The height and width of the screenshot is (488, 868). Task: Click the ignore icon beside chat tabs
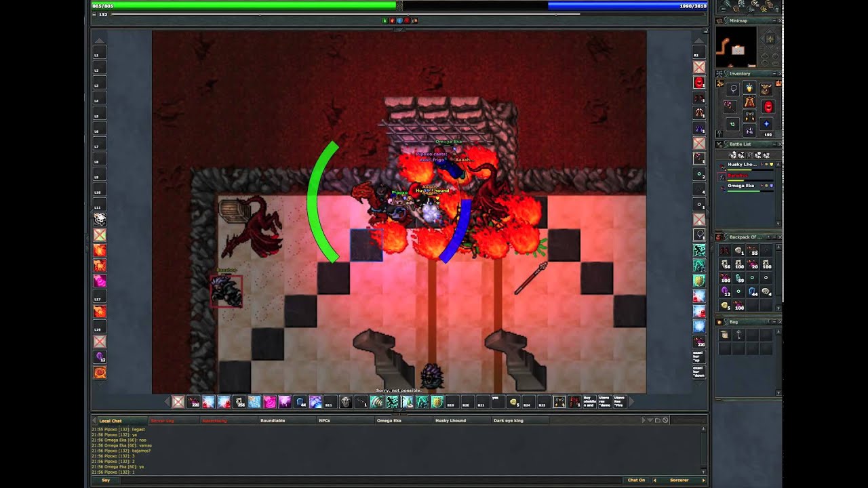coord(666,421)
